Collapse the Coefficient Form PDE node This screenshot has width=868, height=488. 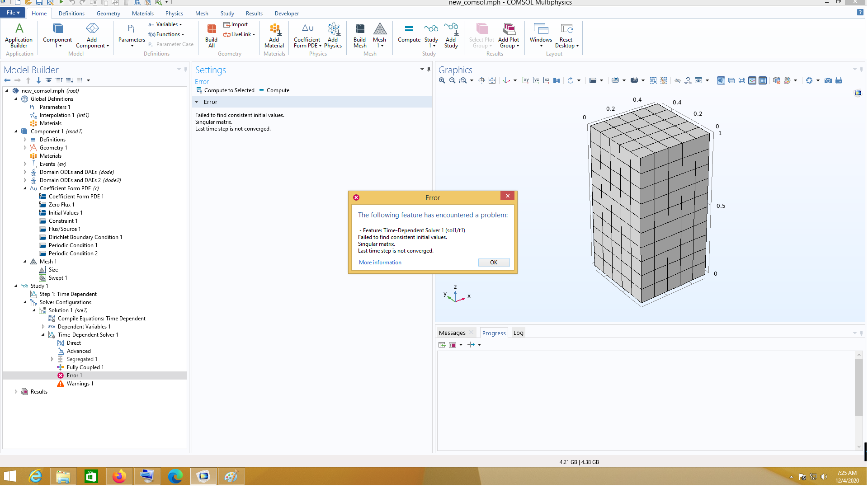(x=25, y=188)
